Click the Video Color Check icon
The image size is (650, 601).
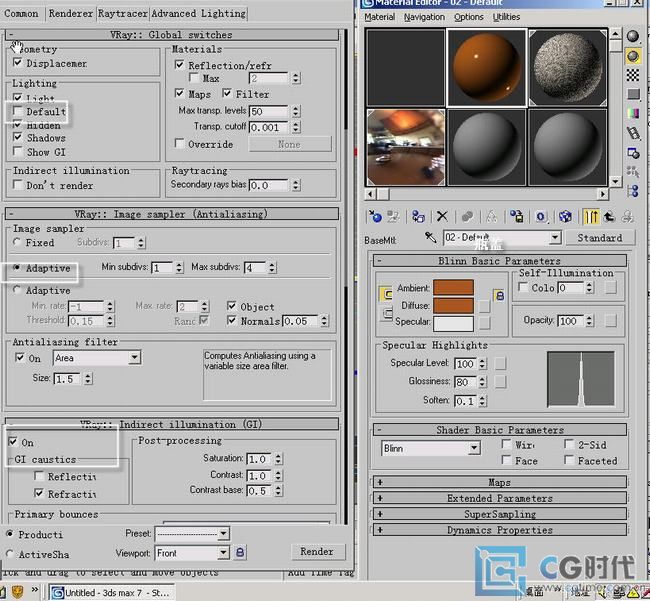(633, 113)
